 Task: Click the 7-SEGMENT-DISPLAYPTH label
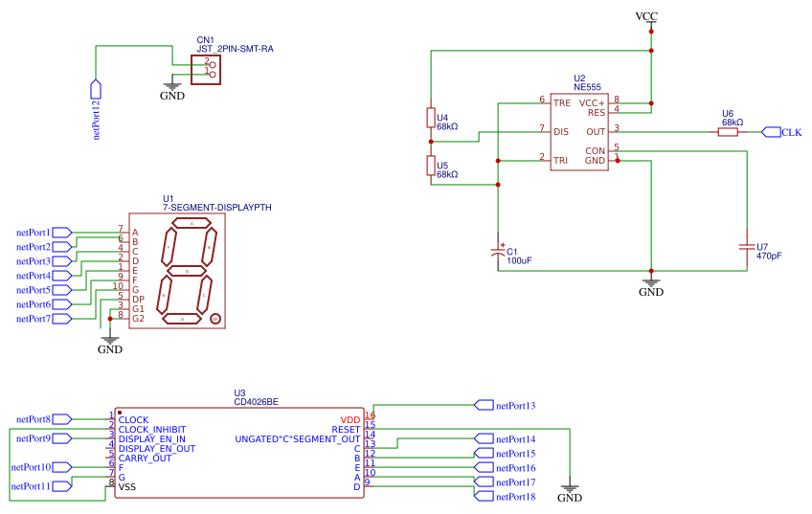pos(217,207)
